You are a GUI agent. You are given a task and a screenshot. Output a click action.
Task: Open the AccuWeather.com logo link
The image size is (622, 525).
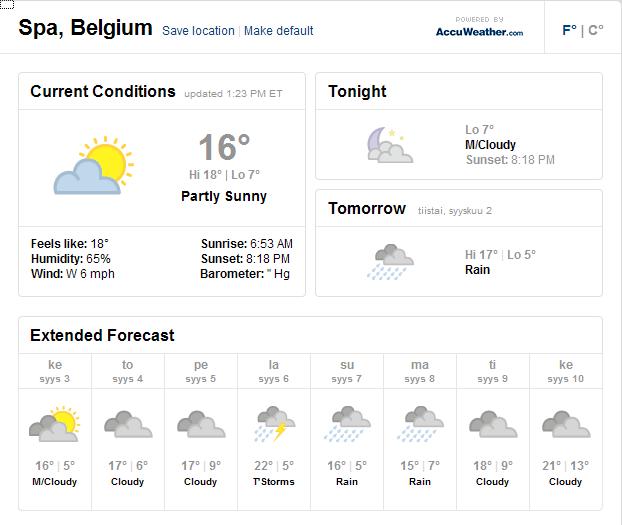pos(479,27)
